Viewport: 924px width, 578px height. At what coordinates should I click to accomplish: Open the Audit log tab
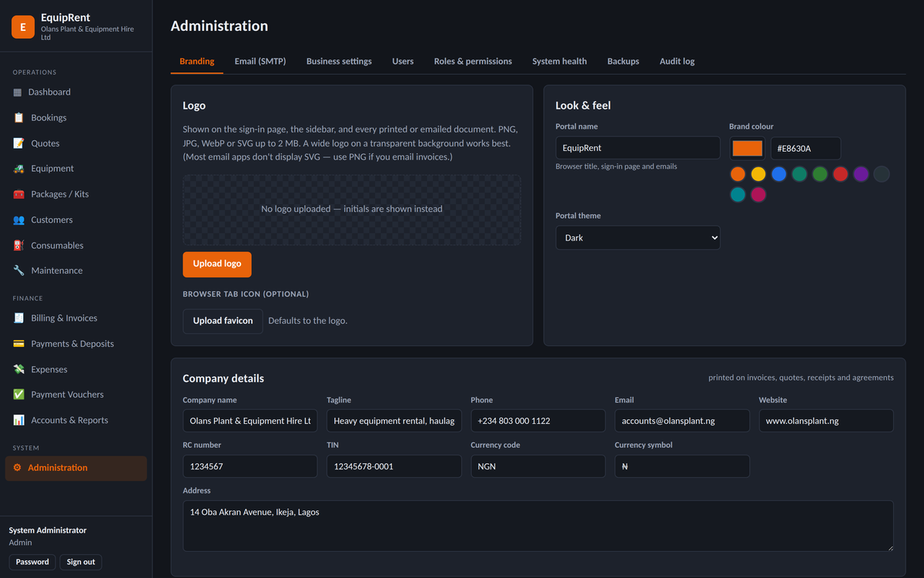coord(677,62)
